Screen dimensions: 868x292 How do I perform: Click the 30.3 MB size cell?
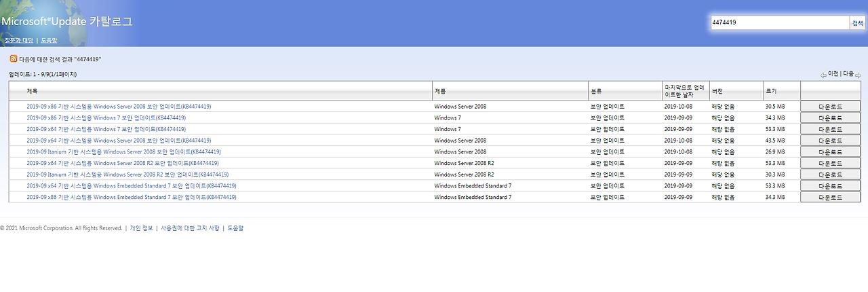pyautogui.click(x=775, y=175)
